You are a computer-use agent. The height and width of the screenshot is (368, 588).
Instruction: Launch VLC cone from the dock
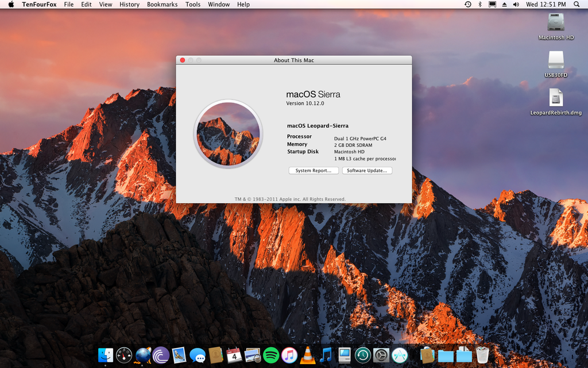click(308, 355)
